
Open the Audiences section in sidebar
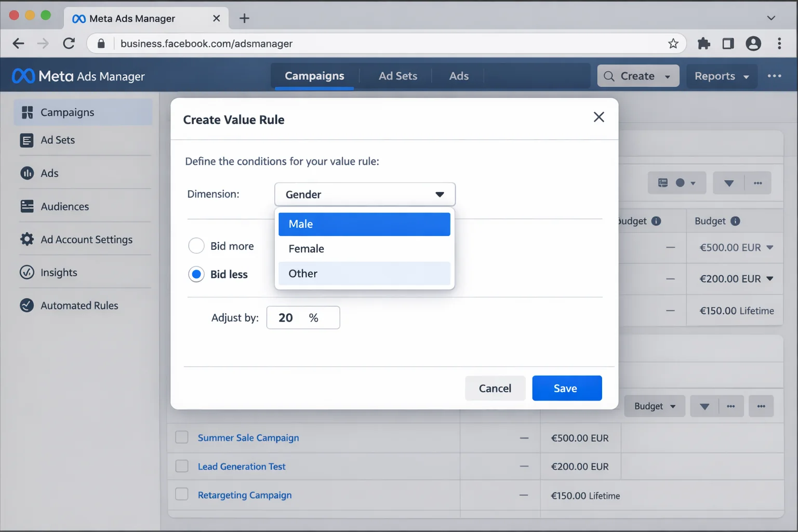[x=64, y=206]
